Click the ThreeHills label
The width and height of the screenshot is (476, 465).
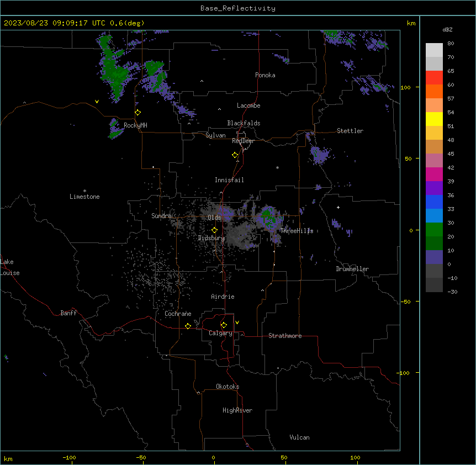[x=297, y=231]
